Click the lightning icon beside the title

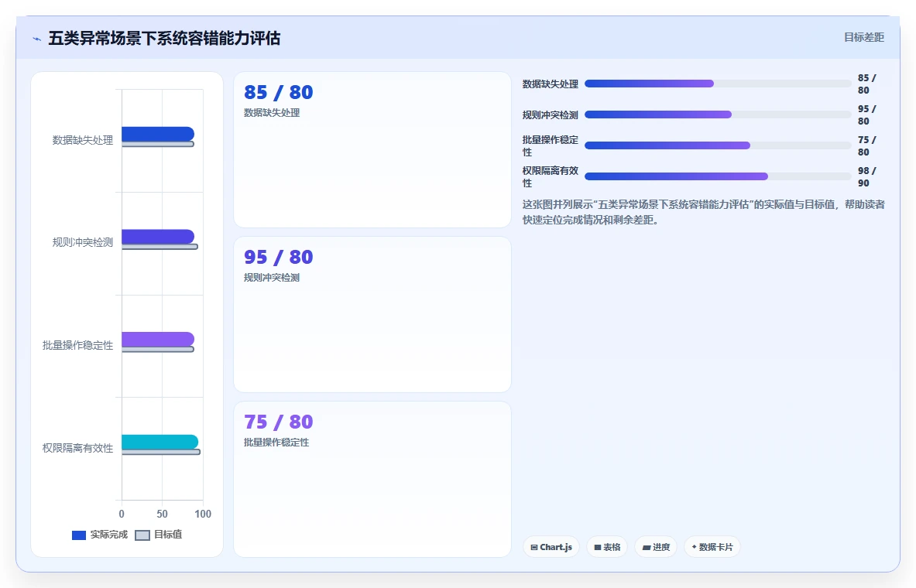point(37,39)
